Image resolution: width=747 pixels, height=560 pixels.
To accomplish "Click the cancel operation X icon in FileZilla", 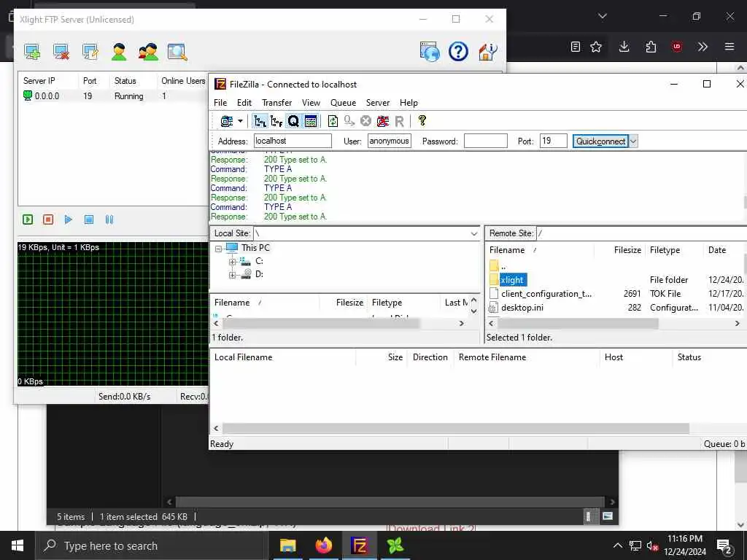I will 366,121.
